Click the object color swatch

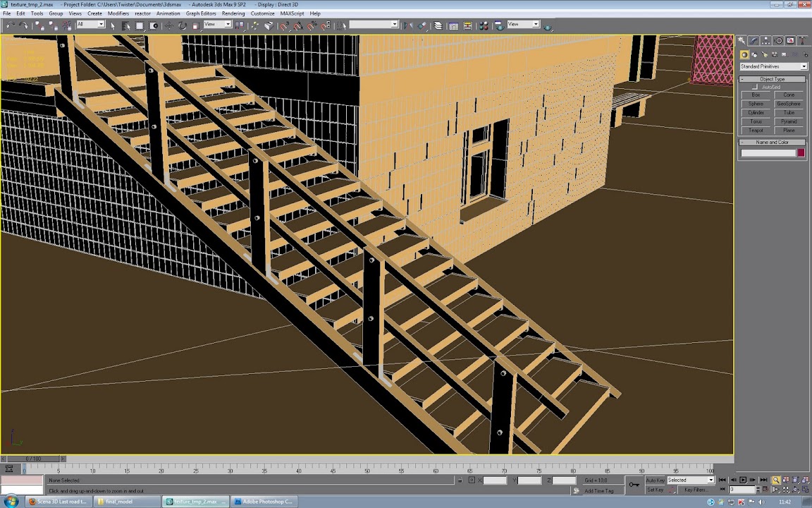click(x=801, y=153)
